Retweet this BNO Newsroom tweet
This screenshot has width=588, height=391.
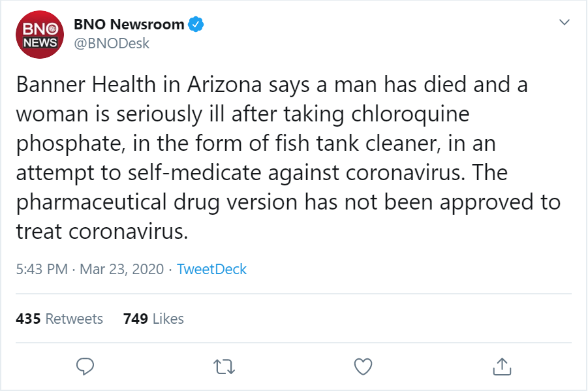(224, 367)
